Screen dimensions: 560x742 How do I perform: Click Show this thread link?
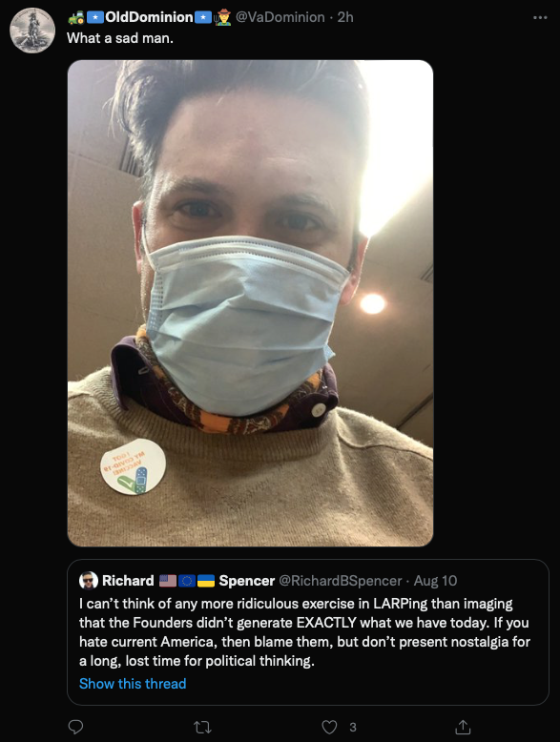click(x=133, y=684)
